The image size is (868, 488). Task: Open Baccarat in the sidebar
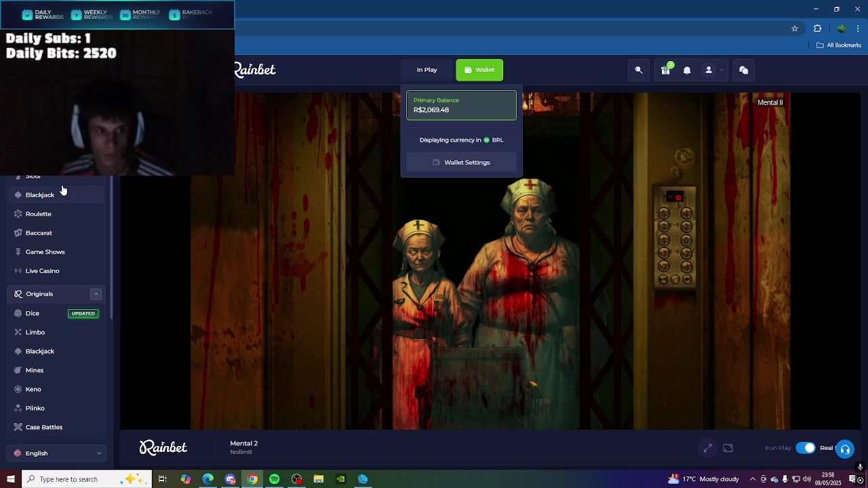click(57, 233)
